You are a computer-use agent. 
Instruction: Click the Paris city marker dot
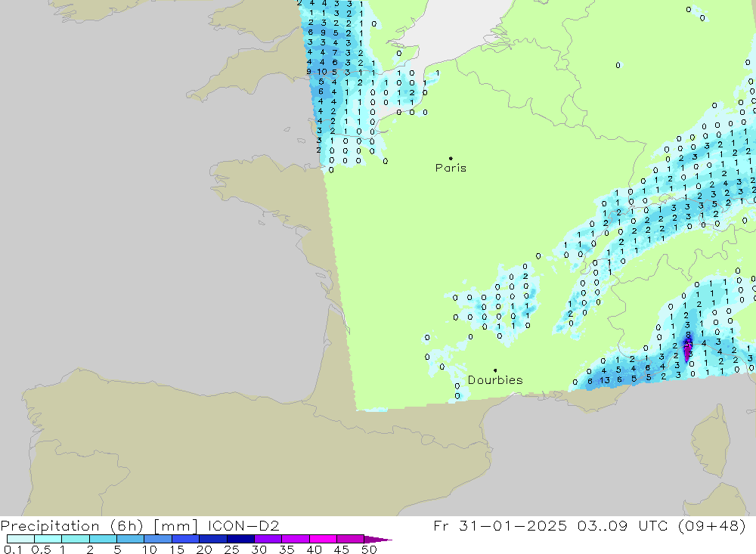(x=451, y=158)
